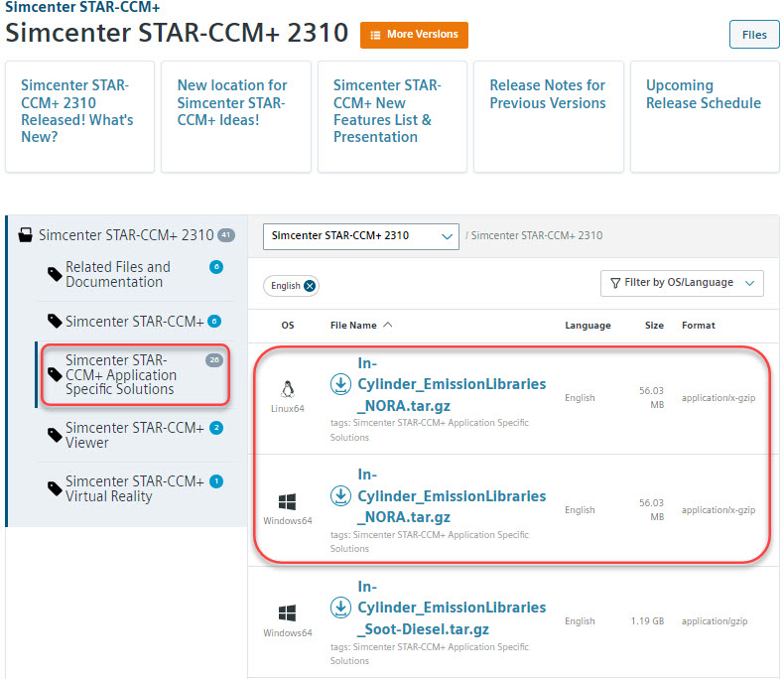The width and height of the screenshot is (784, 679).
Task: Open Application Specific Solutions category
Action: pos(121,374)
